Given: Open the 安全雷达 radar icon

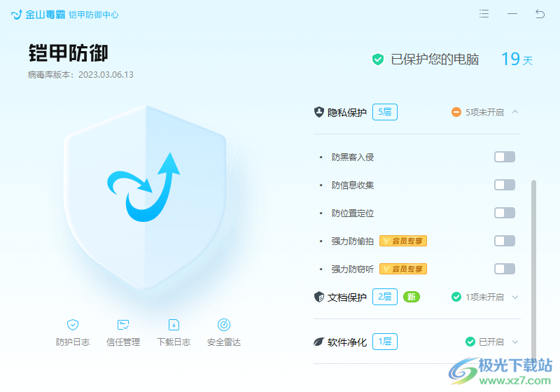Looking at the screenshot, I should click(224, 325).
